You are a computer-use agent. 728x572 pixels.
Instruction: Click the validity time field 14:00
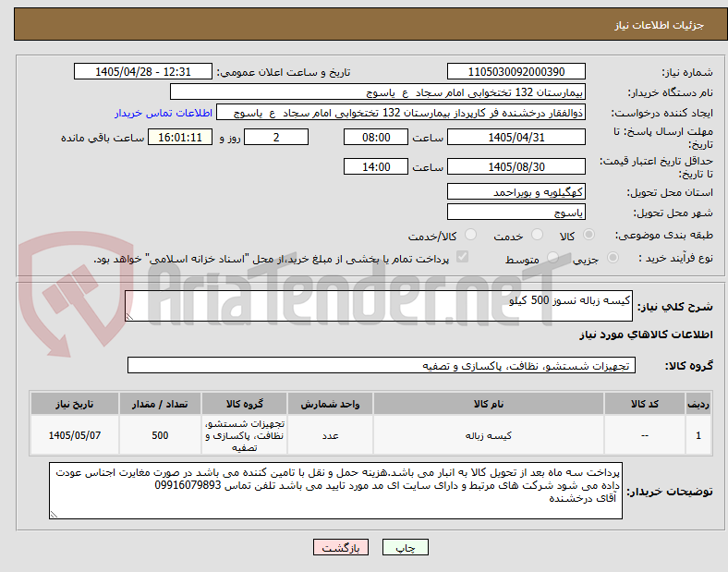pos(376,166)
